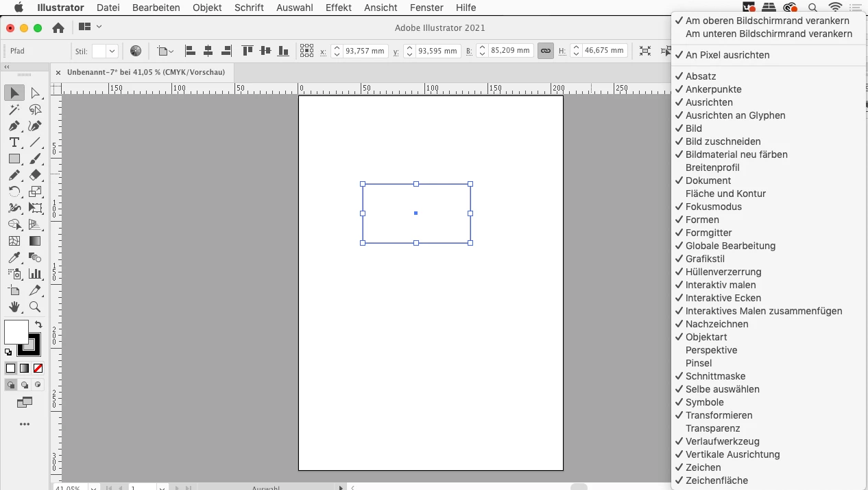Open the Objekt menu
The image size is (868, 490).
[207, 8]
